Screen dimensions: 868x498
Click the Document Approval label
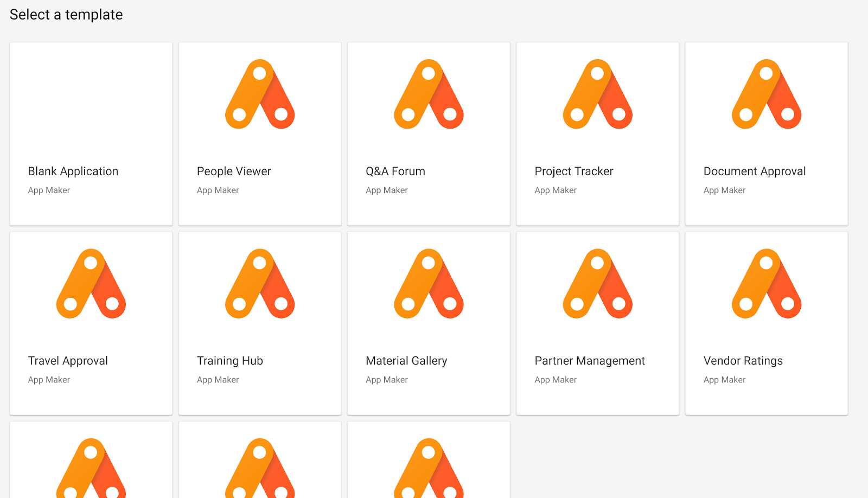[x=754, y=171]
